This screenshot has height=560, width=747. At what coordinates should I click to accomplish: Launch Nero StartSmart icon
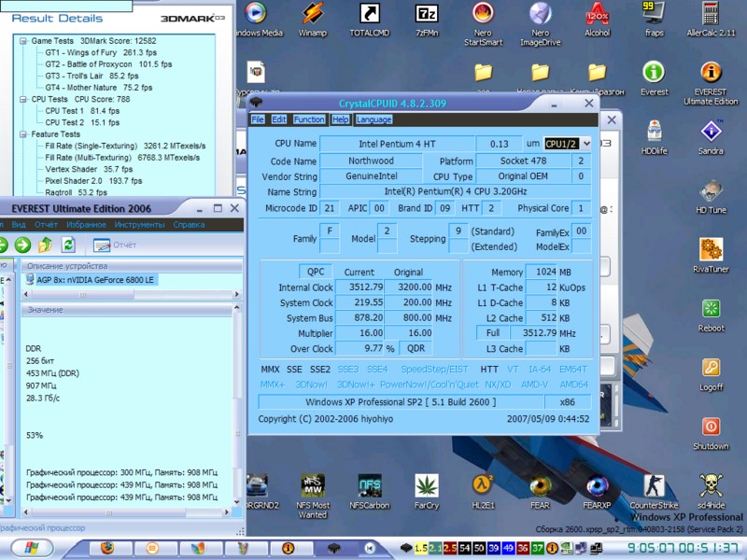[x=483, y=22]
